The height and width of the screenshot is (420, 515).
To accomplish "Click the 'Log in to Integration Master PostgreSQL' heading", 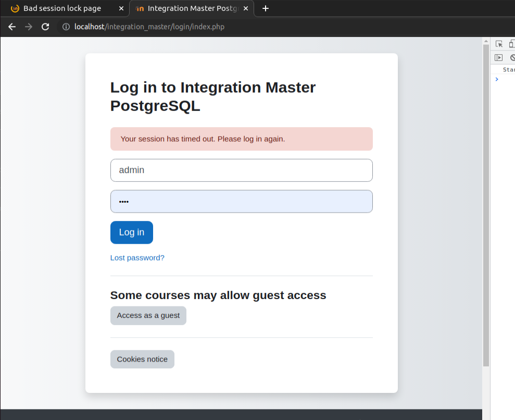I will click(213, 96).
